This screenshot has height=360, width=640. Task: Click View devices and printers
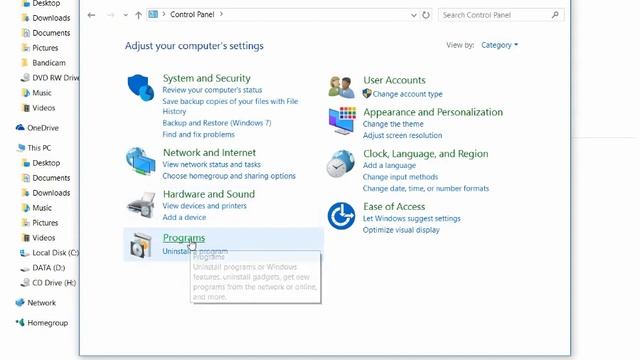[204, 206]
